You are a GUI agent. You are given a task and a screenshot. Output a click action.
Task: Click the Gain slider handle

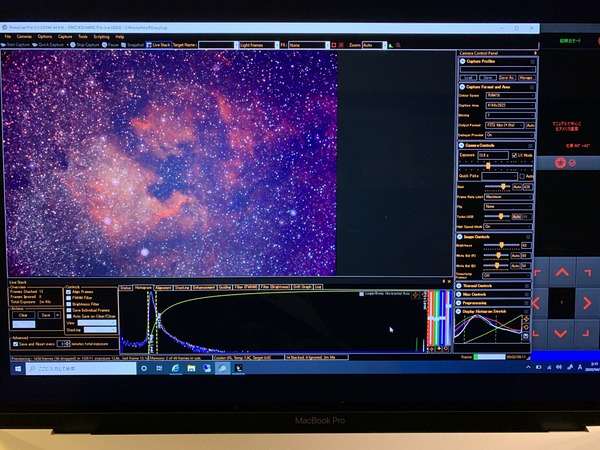tap(503, 187)
